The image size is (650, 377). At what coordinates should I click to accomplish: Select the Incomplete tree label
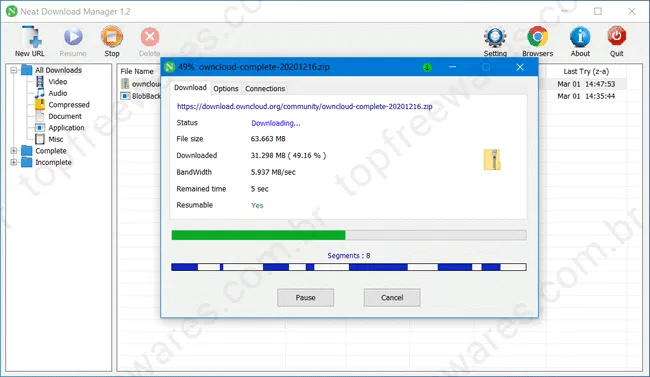pyautogui.click(x=53, y=162)
